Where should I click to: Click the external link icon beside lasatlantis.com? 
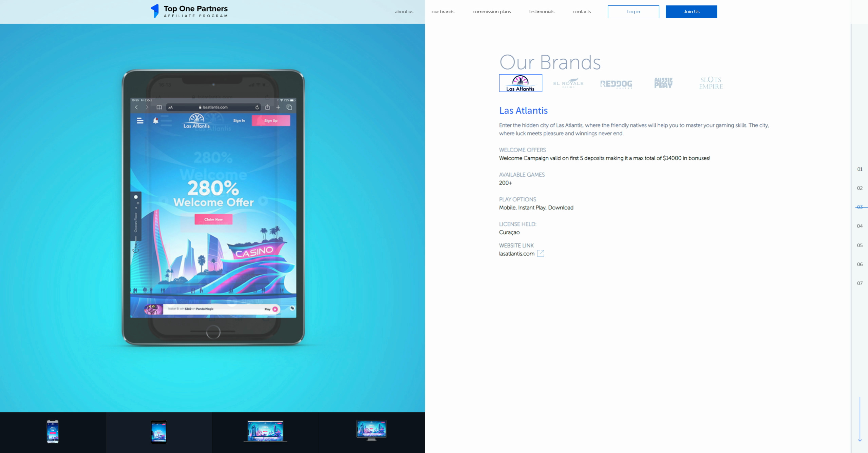[541, 254]
